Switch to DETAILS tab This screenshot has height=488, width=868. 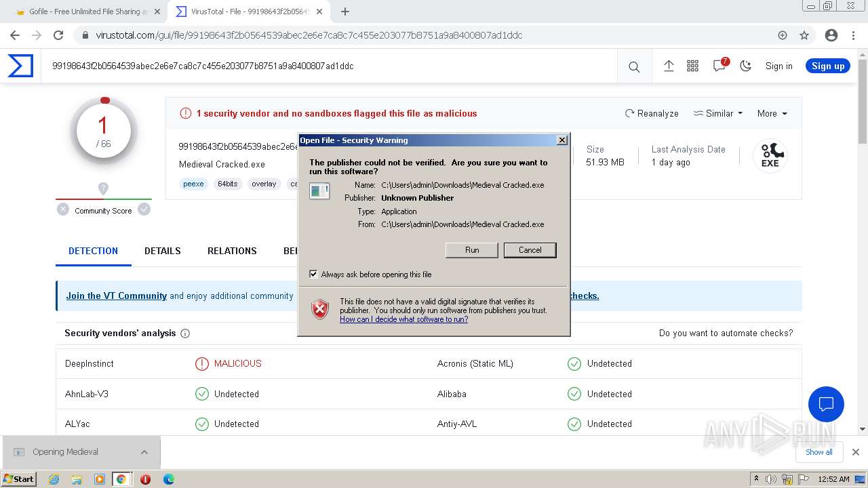[163, 251]
